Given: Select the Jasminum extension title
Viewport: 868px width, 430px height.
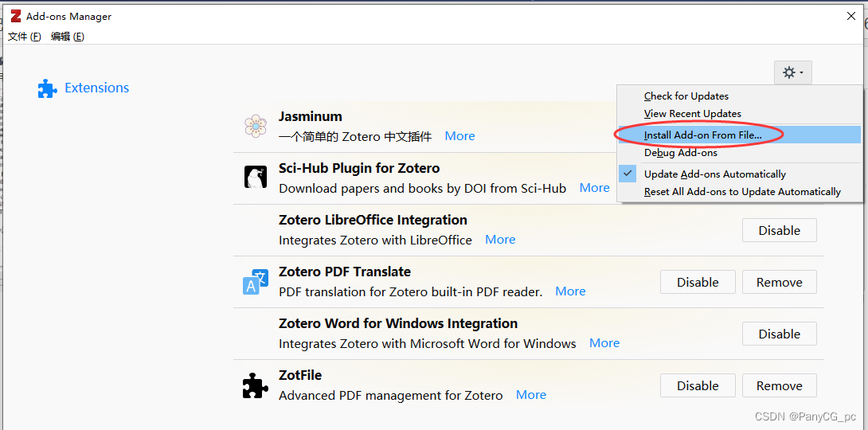Looking at the screenshot, I should click(311, 117).
